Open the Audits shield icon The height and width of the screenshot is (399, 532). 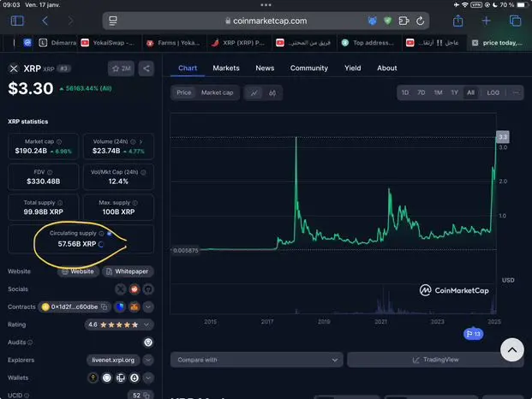coord(148,342)
